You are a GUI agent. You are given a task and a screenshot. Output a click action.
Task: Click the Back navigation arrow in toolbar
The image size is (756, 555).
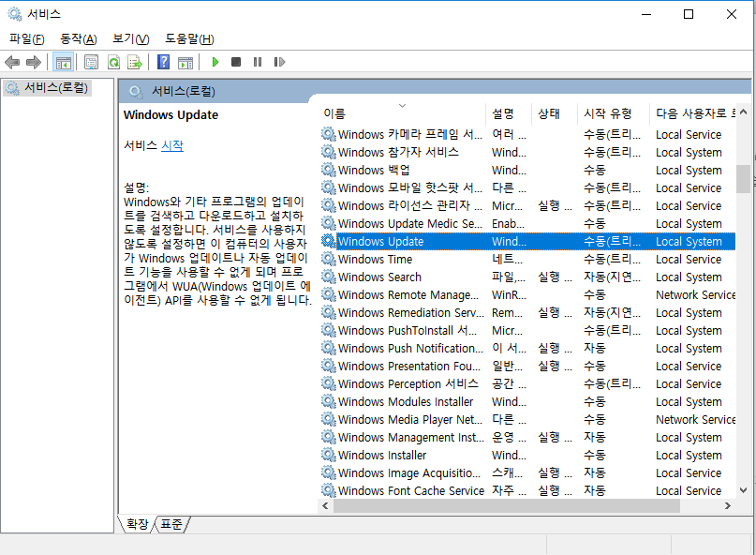[12, 62]
